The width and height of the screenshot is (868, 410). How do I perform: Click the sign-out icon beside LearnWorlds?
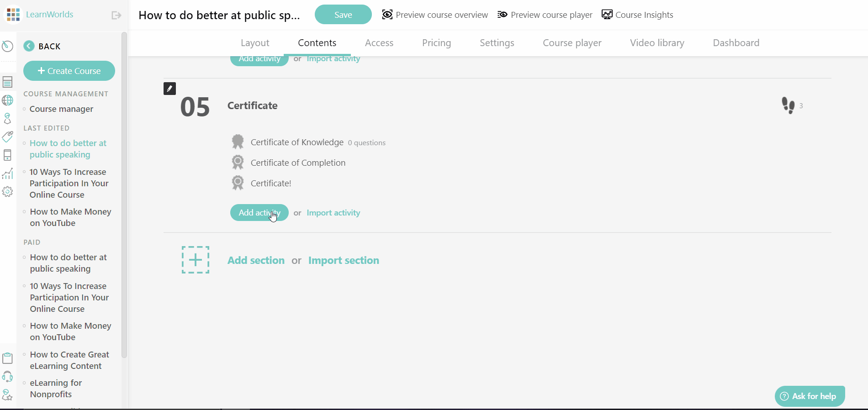pos(116,16)
